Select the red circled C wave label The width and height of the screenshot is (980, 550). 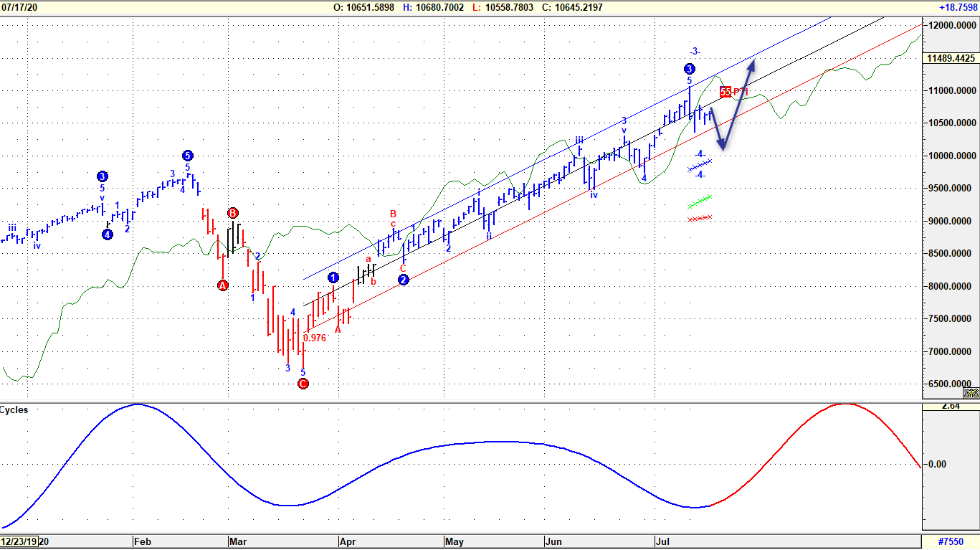[303, 384]
